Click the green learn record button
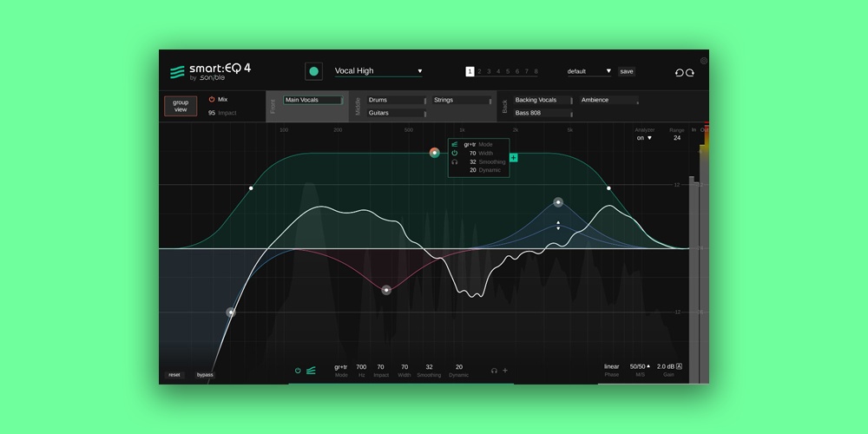Image resolution: width=868 pixels, height=434 pixels. tap(313, 71)
